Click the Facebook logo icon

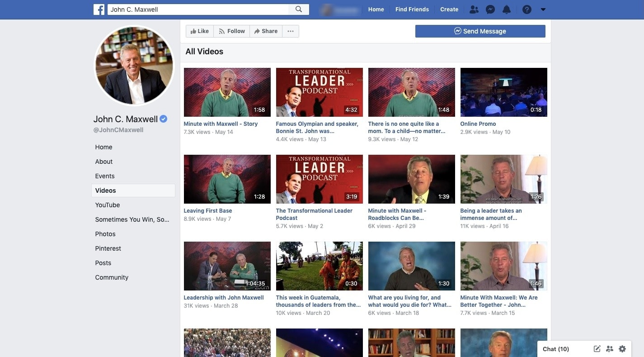[x=99, y=10]
